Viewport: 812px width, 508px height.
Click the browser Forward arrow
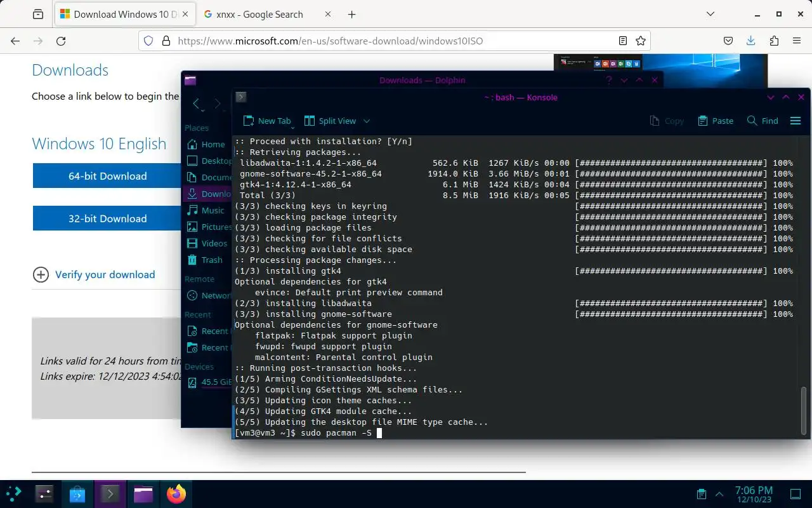click(38, 41)
